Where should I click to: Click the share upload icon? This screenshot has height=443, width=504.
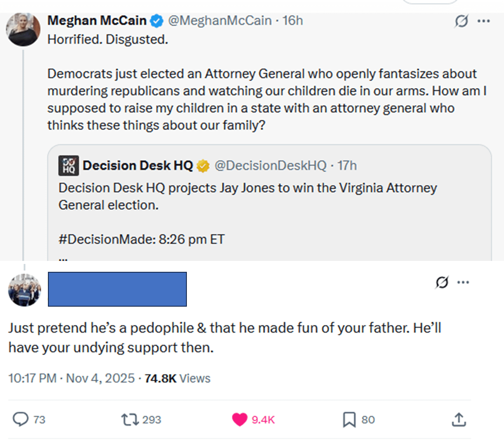[458, 419]
